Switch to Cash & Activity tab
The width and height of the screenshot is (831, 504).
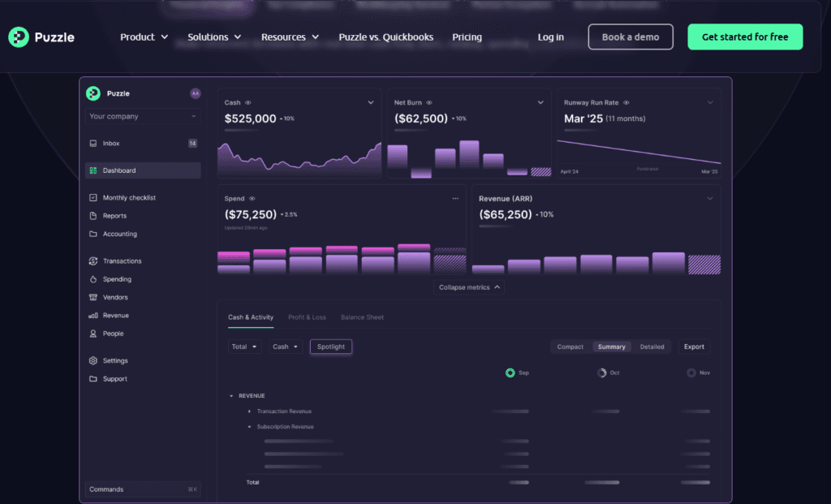tap(251, 317)
